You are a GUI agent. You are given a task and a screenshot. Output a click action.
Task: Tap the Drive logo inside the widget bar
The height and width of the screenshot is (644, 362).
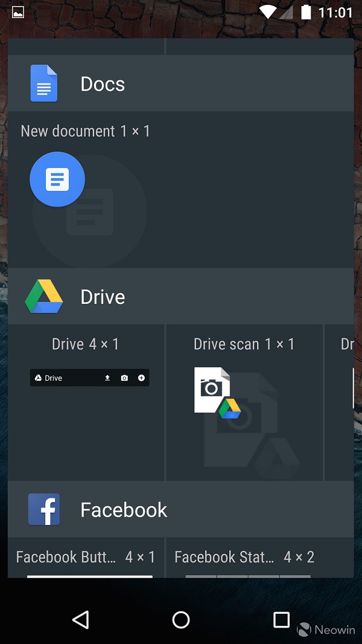pyautogui.click(x=38, y=378)
